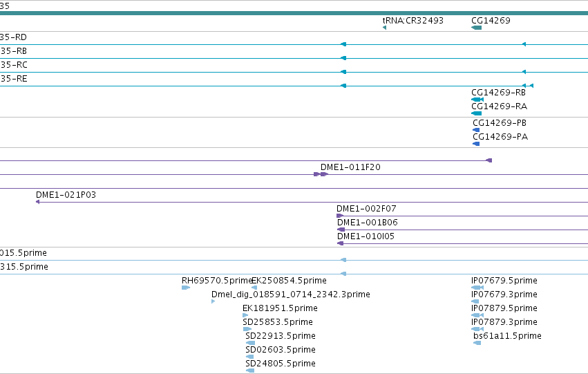Click the EK250854.5prime EST label
The width and height of the screenshot is (588, 374).
pyautogui.click(x=289, y=281)
